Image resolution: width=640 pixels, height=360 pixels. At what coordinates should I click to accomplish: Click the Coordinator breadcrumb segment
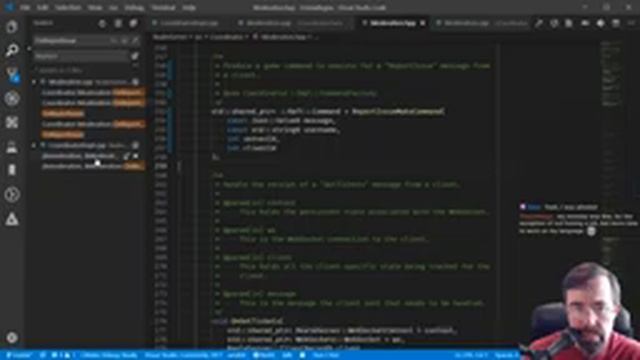point(226,37)
